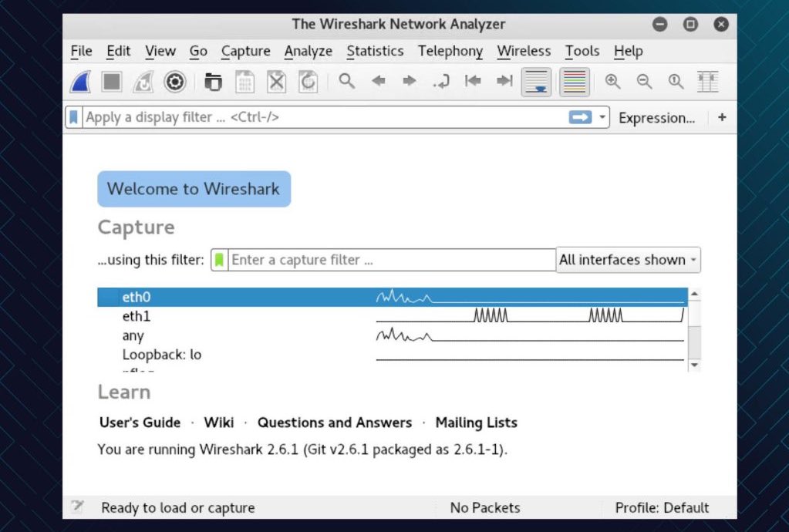Open the Analyze menu
The image size is (789, 532).
[308, 52]
